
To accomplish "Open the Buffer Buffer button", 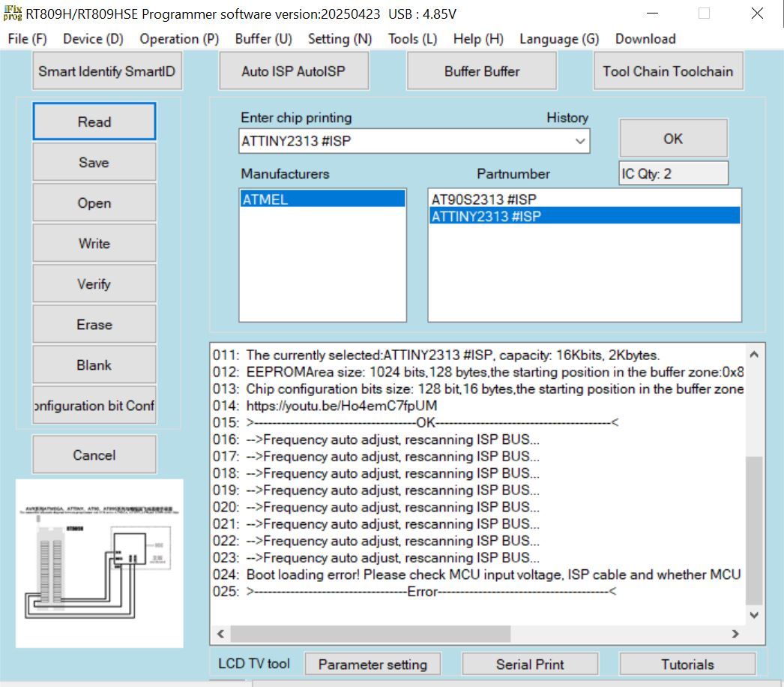I will point(481,71).
